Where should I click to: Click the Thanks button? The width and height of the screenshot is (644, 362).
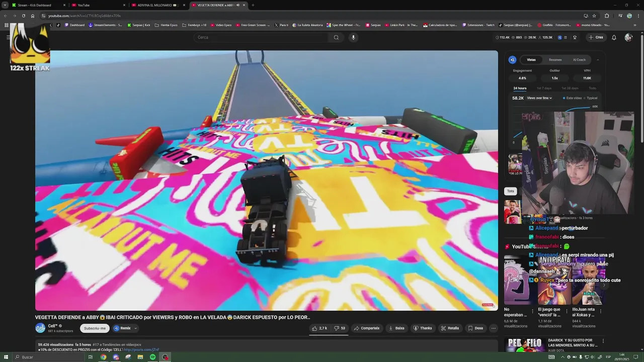423,328
